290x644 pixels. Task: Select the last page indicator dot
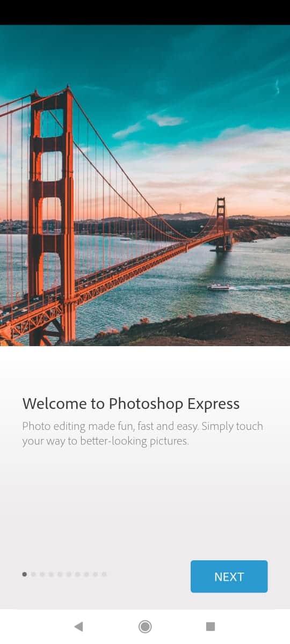coord(104,574)
